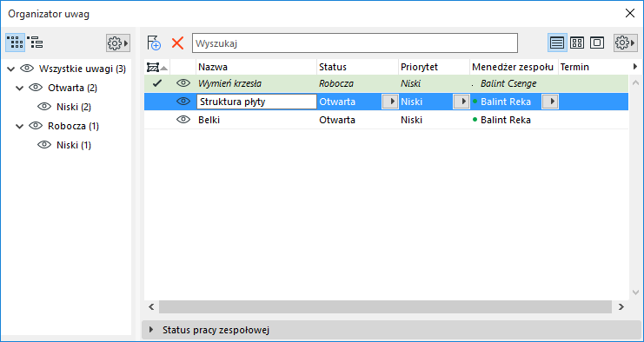Select the Belki issue row
Image resolution: width=644 pixels, height=342 pixels.
[x=386, y=120]
